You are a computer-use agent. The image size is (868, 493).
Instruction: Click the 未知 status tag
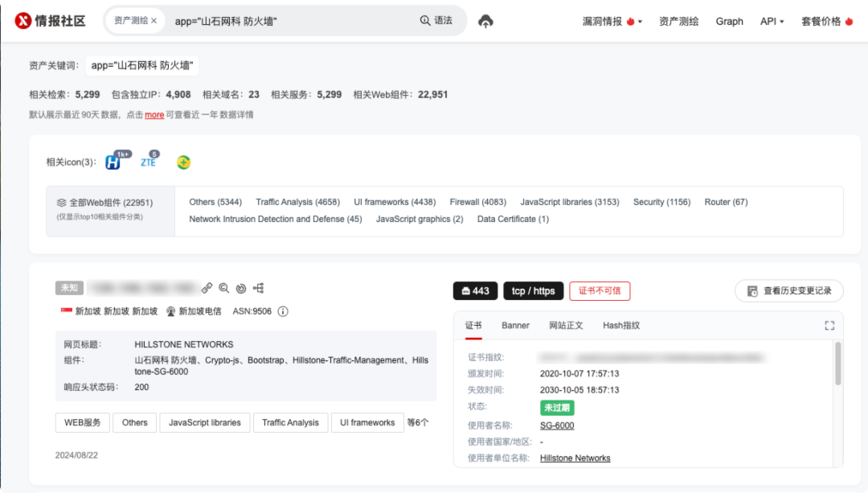(x=69, y=288)
